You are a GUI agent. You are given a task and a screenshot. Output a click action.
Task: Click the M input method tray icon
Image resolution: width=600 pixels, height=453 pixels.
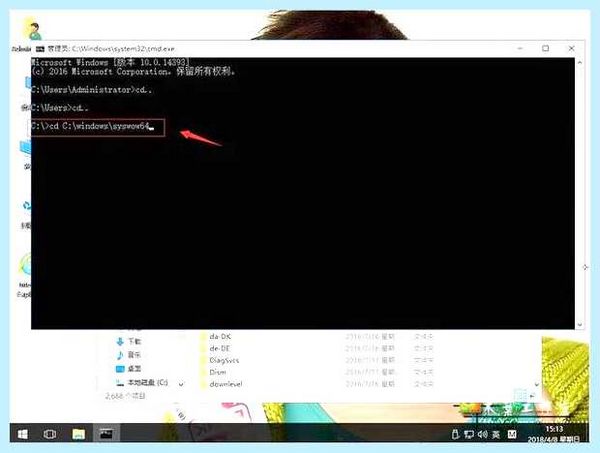click(x=512, y=434)
